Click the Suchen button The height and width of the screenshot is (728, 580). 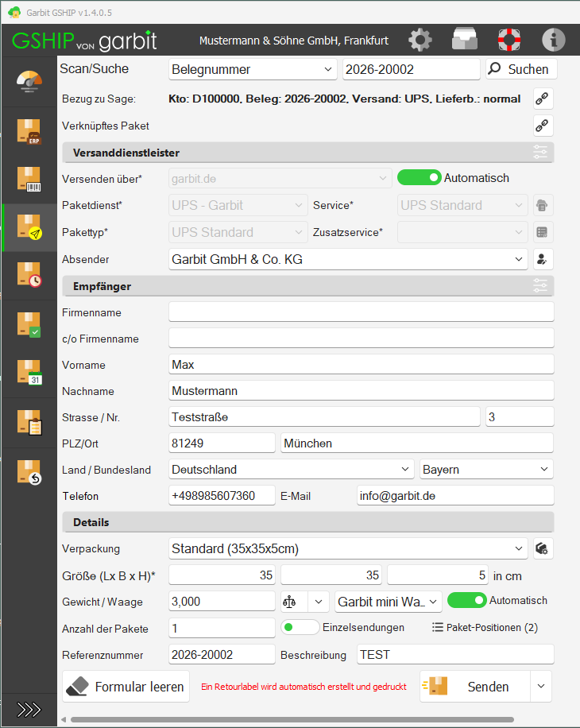[x=521, y=69]
